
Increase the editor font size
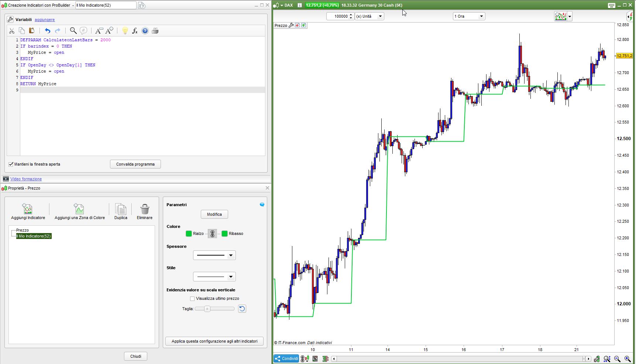(110, 31)
